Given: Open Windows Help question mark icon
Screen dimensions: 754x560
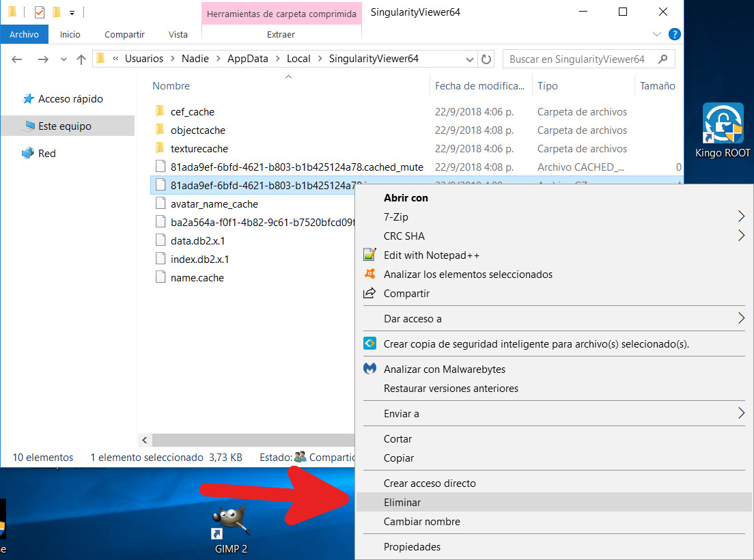Looking at the screenshot, I should [x=674, y=34].
